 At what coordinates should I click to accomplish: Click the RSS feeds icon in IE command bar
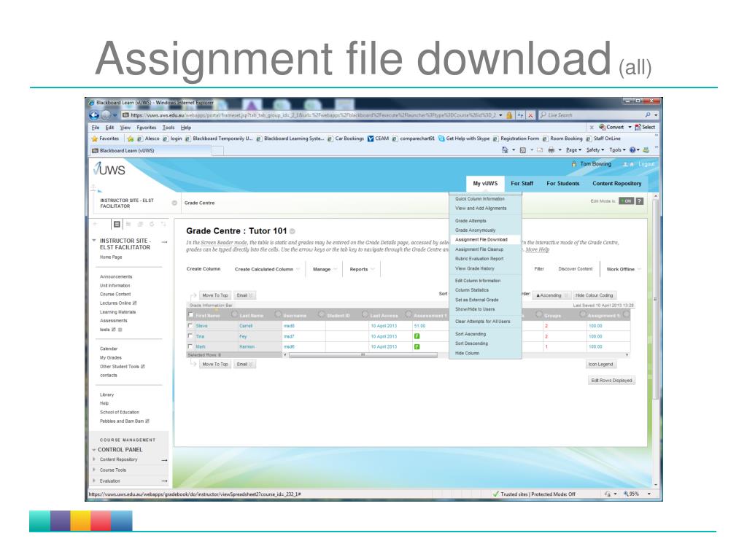(522, 150)
